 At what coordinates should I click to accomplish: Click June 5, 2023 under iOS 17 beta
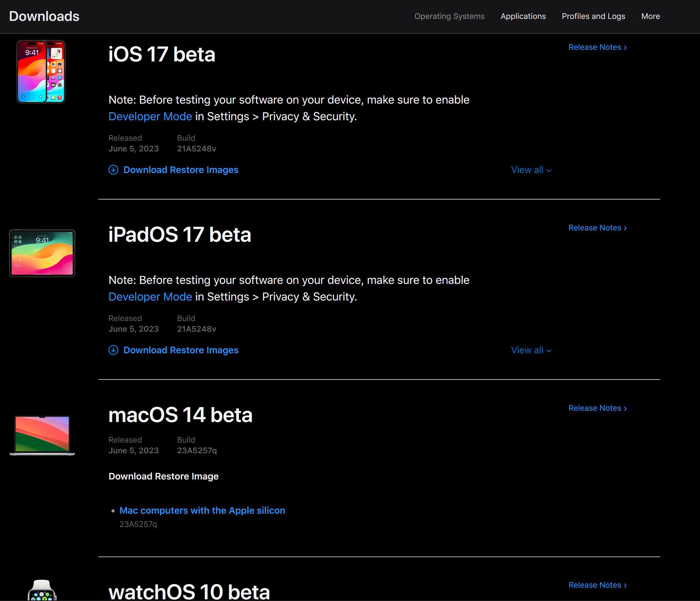[134, 149]
